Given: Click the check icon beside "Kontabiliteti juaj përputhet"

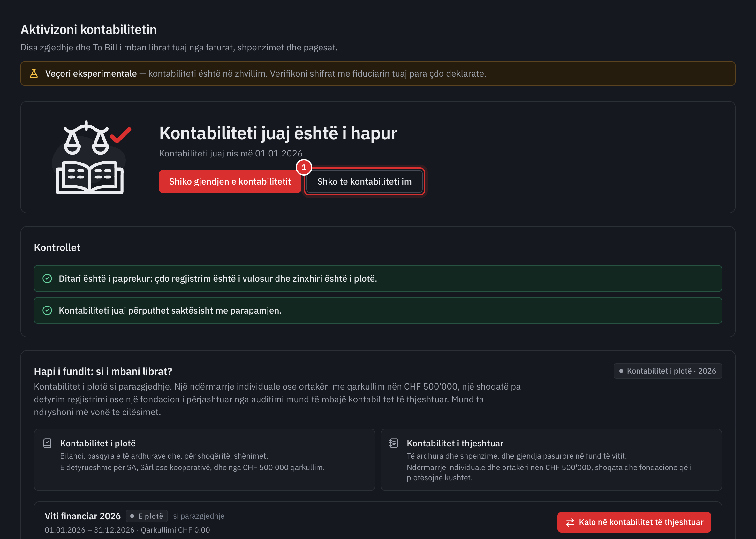Looking at the screenshot, I should [x=48, y=310].
